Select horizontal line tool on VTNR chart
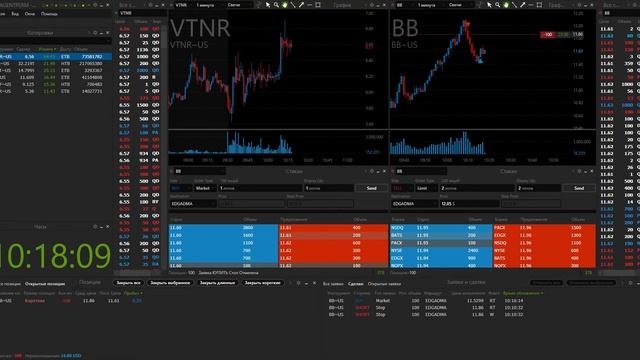Image resolution: width=640 pixels, height=360 pixels. tap(309, 5)
